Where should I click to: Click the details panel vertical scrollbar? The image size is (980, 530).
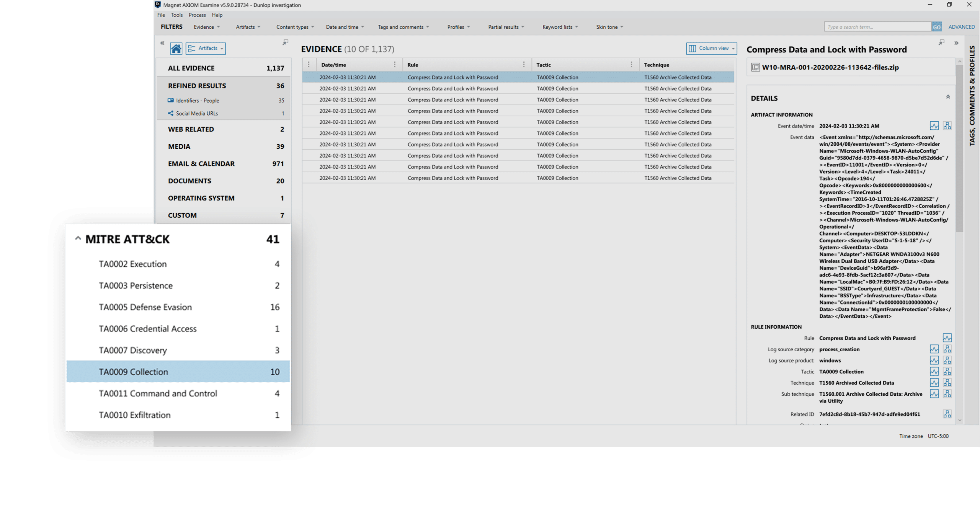coord(959,148)
